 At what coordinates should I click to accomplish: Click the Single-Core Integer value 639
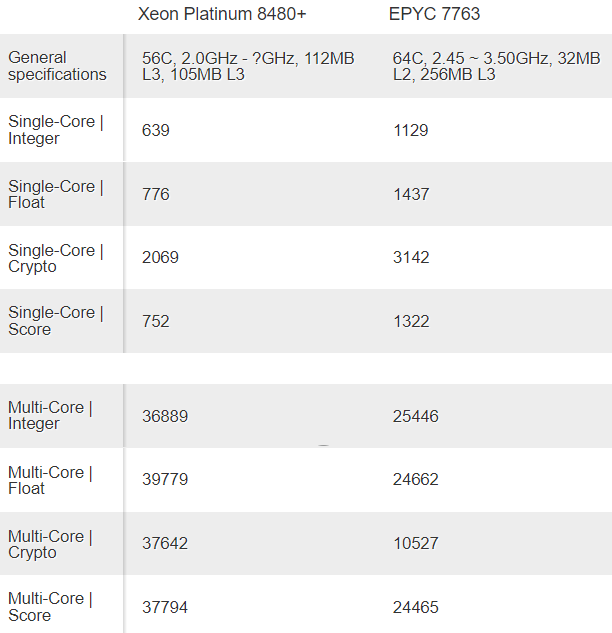tap(156, 130)
